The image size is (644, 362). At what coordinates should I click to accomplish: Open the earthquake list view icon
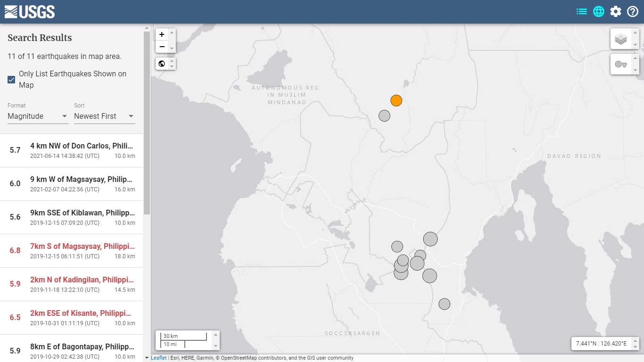(582, 11)
